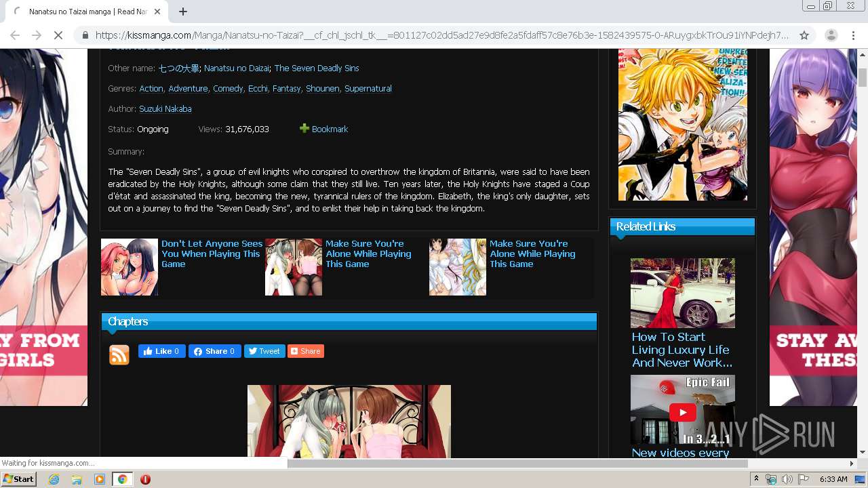
Task: Open a new browser tab
Action: pos(183,12)
